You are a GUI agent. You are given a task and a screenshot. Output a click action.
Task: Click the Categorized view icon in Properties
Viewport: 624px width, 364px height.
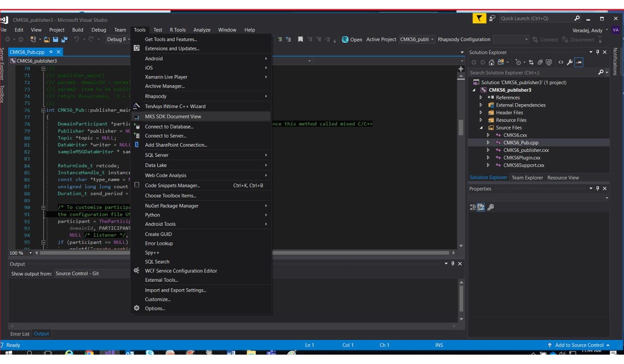point(473,207)
